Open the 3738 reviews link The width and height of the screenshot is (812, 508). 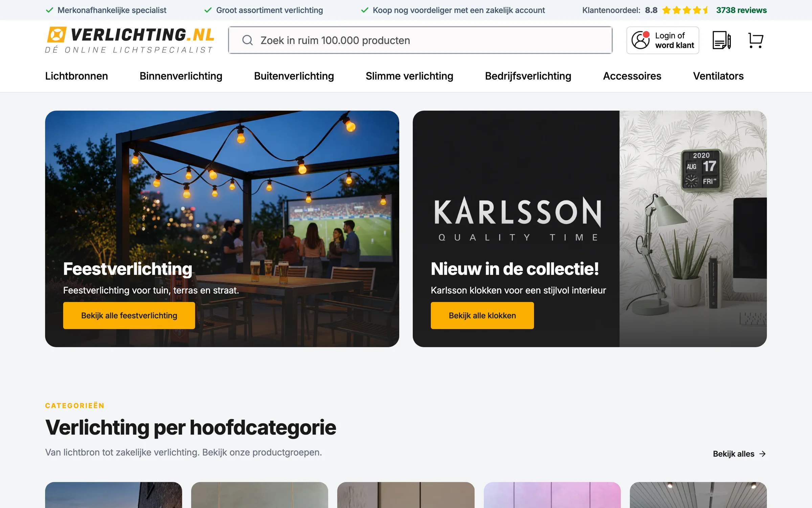tap(741, 10)
